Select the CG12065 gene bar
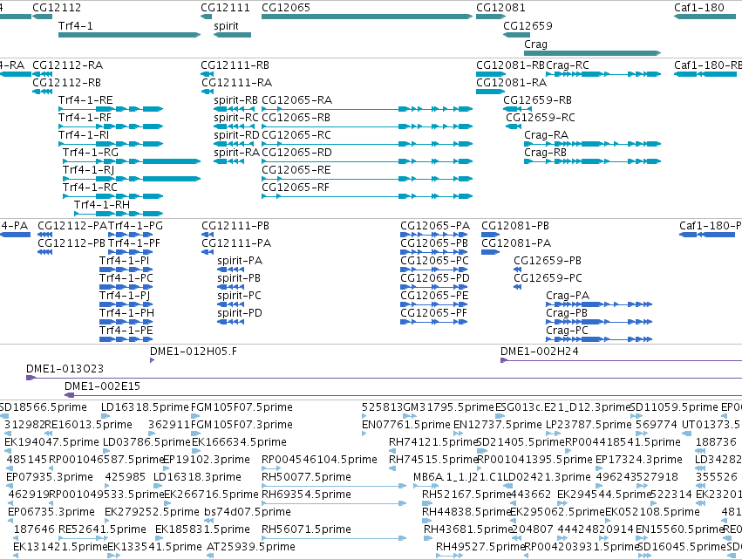The height and width of the screenshot is (560, 742). [367, 17]
